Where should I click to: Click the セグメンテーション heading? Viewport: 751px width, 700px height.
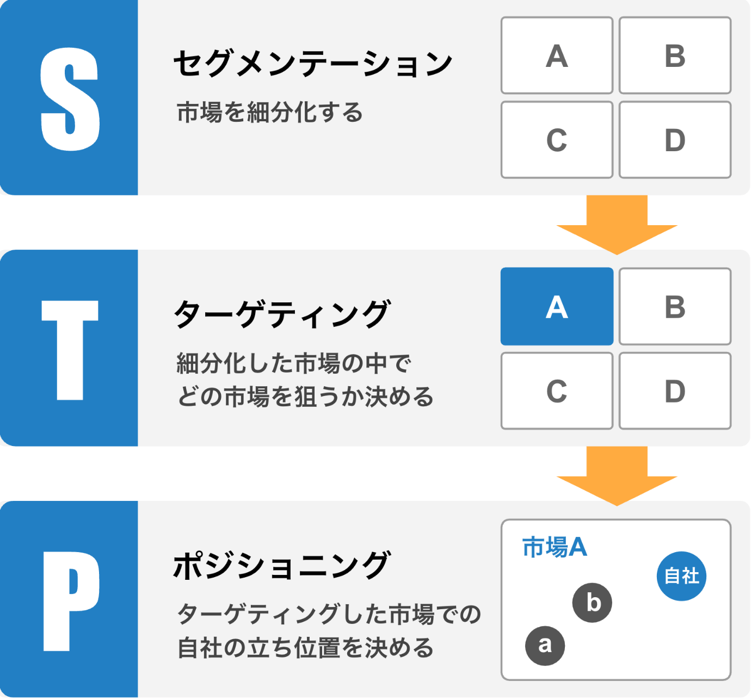pos(313,64)
